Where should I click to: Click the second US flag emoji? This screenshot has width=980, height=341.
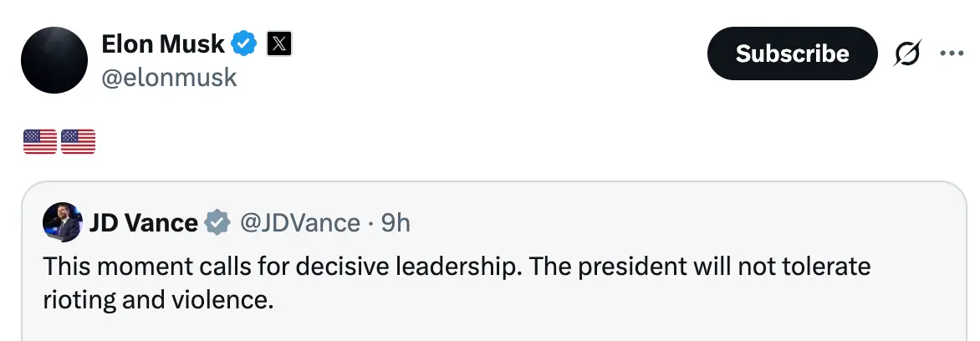(x=79, y=142)
